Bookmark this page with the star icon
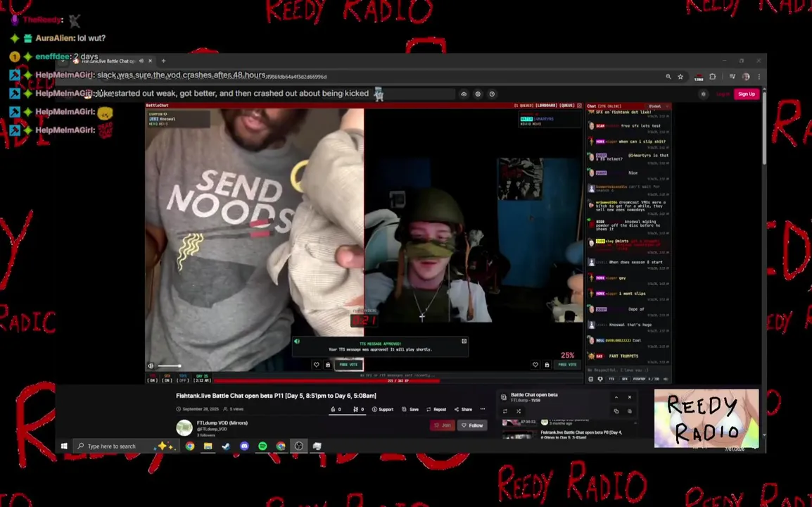The width and height of the screenshot is (812, 507). (x=680, y=77)
